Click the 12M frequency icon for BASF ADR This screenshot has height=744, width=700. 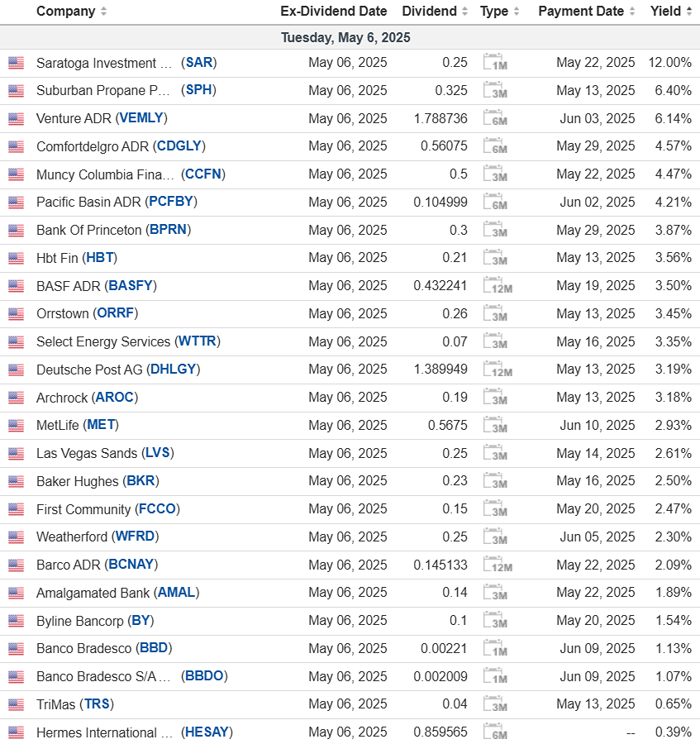click(x=497, y=286)
